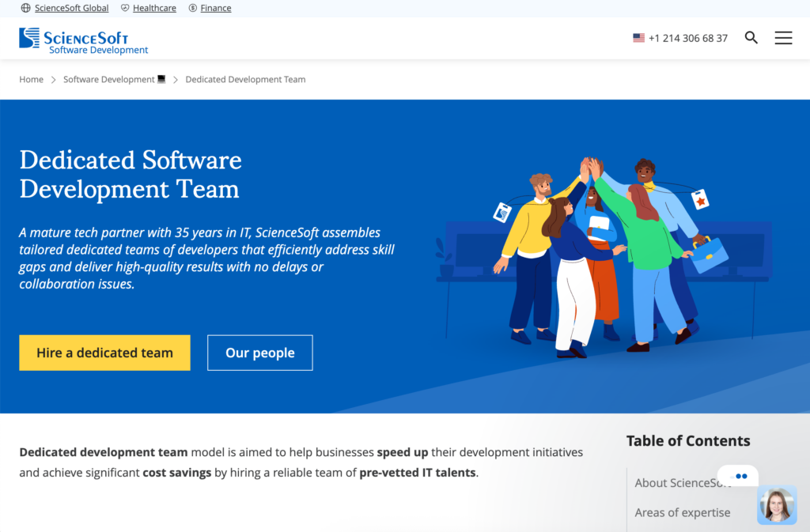Viewport: 810px width, 532px height.
Task: Call the +1 214 306 68 37 number
Action: tap(687, 38)
